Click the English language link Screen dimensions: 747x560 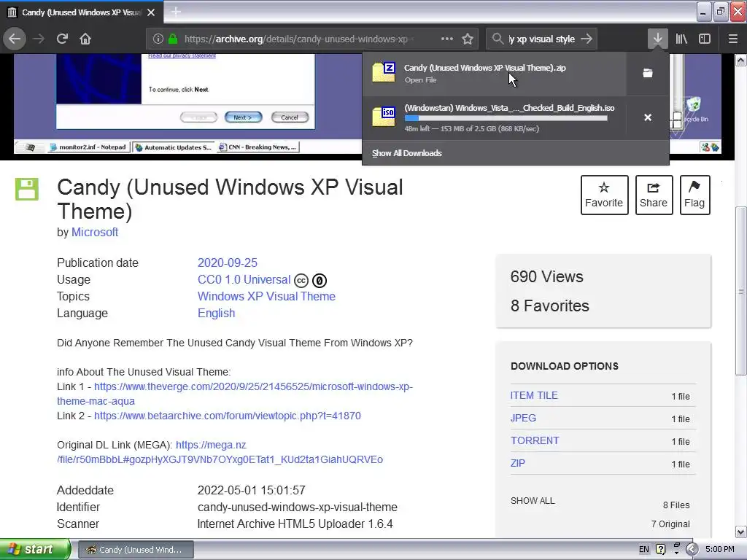[x=216, y=314]
